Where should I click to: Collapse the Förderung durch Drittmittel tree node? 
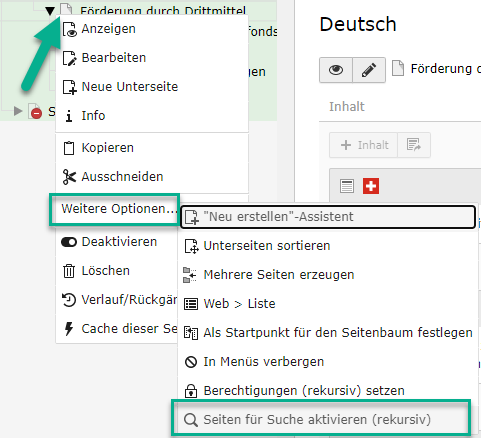pos(50,11)
